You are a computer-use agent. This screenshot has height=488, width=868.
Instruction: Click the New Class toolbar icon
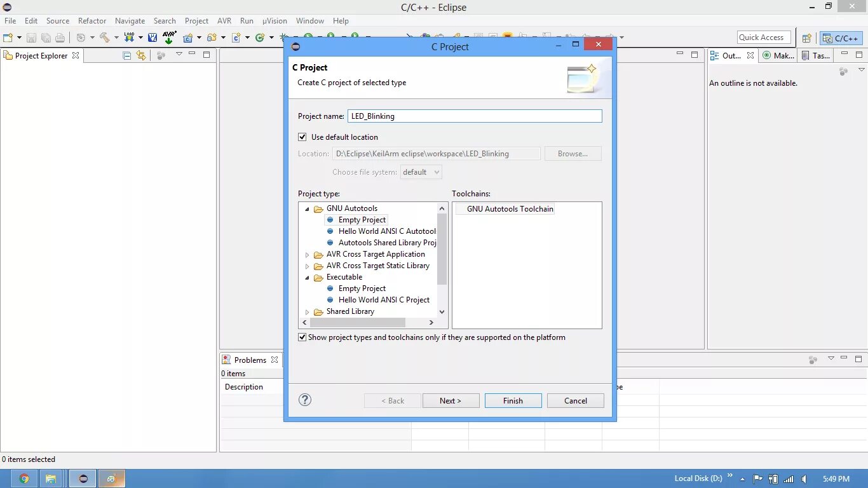260,37
